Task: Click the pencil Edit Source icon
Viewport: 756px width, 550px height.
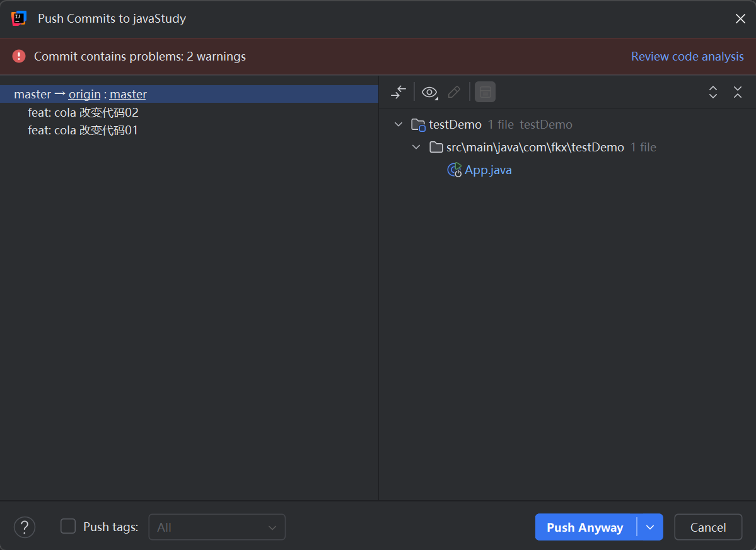Action: tap(454, 92)
